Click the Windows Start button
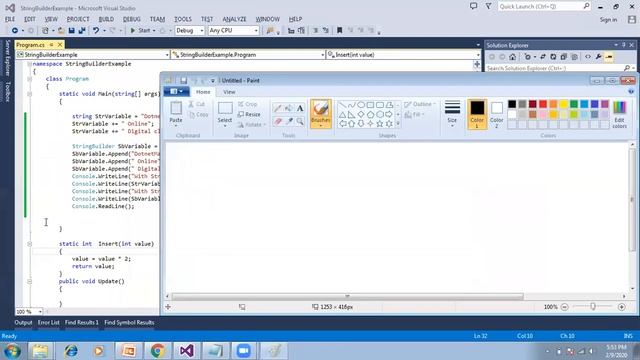 point(12,351)
